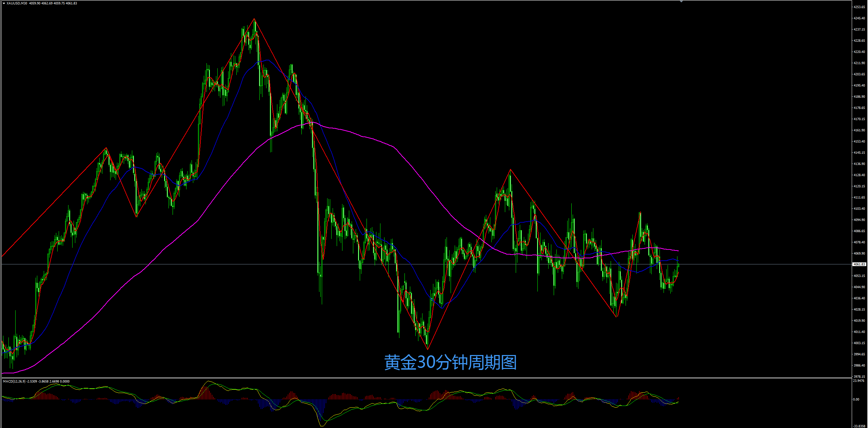Click the 4170.15 price scale label
This screenshot has width=868, height=428.
pos(859,119)
